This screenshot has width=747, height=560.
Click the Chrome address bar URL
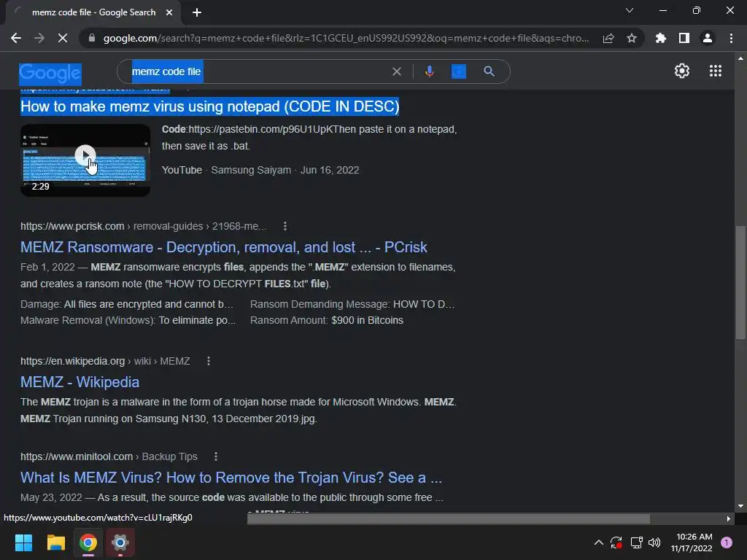coord(346,38)
